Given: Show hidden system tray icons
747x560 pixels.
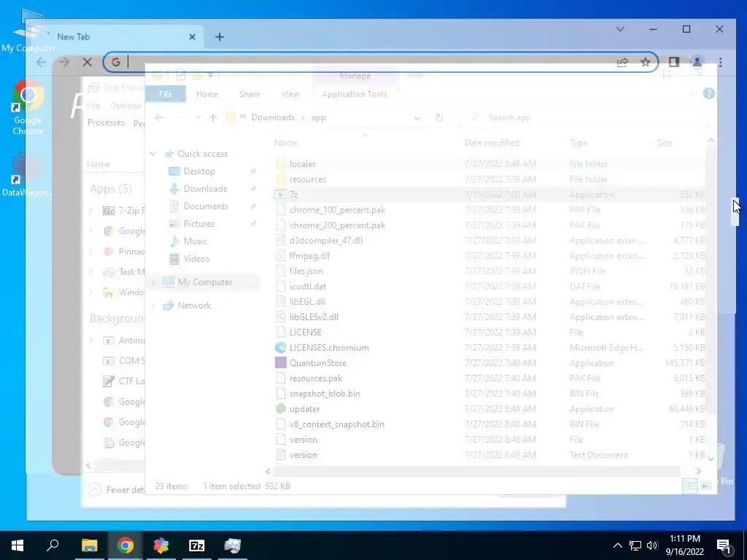Looking at the screenshot, I should 617,545.
